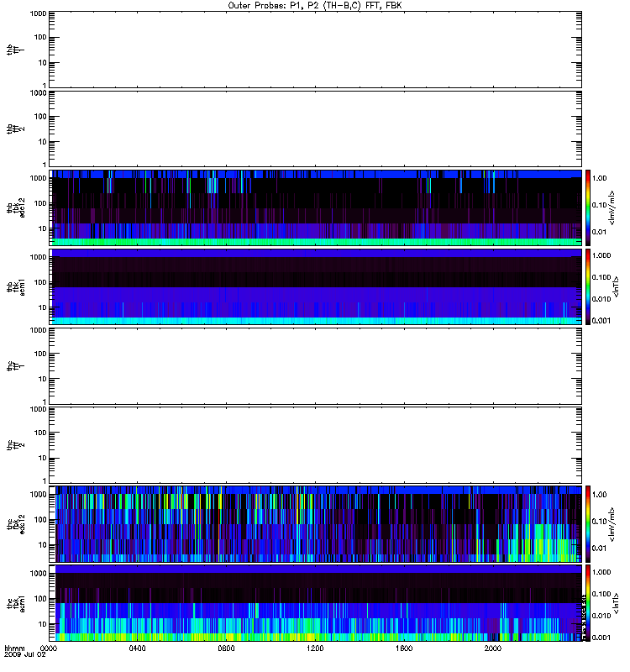The height and width of the screenshot is (672, 630).
Task: Click the thc fbk edc12 color bar
Action: (x=588, y=523)
